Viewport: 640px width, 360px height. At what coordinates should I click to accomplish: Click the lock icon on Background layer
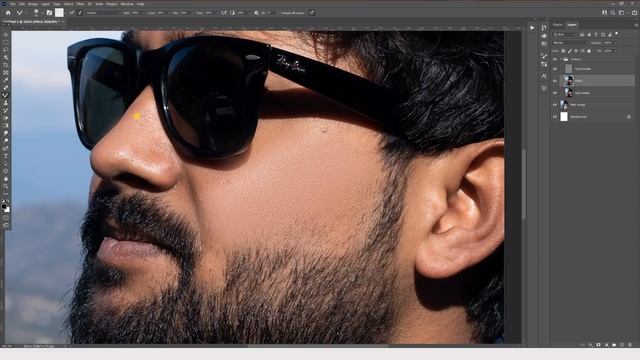[x=629, y=117]
